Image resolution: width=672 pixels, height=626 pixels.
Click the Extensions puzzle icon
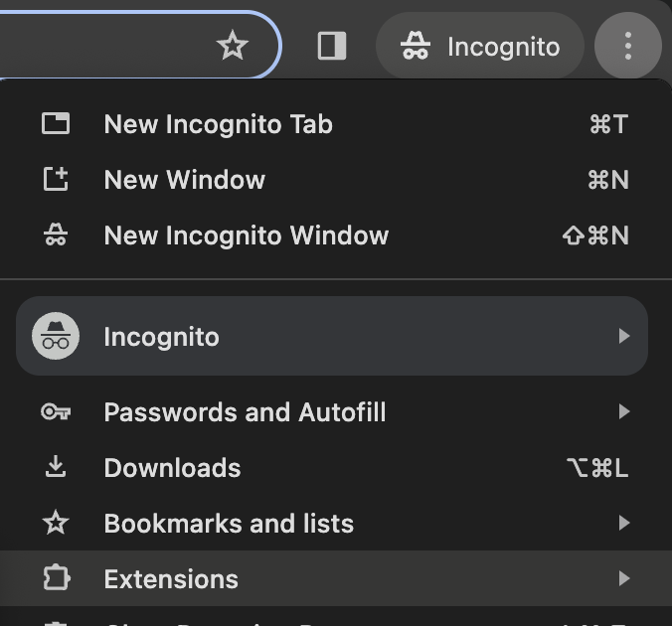56,579
